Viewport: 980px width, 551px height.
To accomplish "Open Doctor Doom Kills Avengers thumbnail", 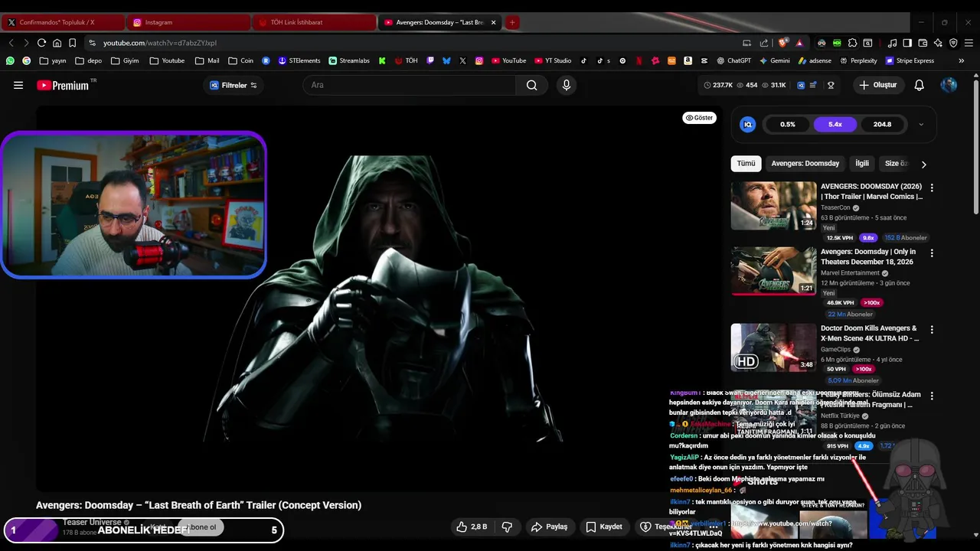I will pyautogui.click(x=773, y=347).
